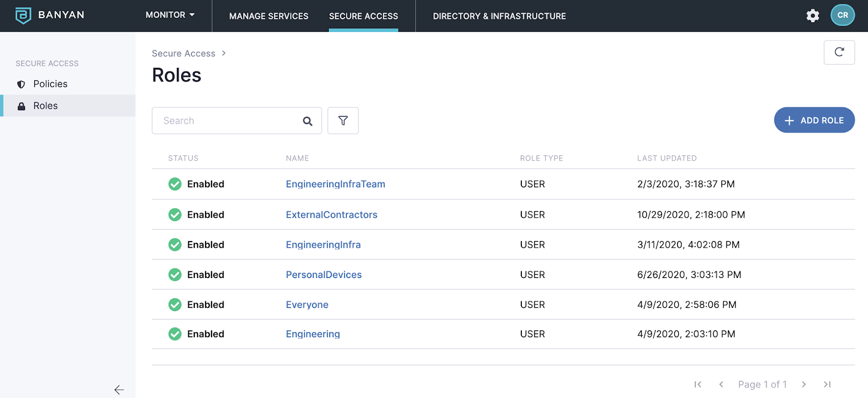868x398 pixels.
Task: Jump to the last page arrow
Action: pos(827,384)
